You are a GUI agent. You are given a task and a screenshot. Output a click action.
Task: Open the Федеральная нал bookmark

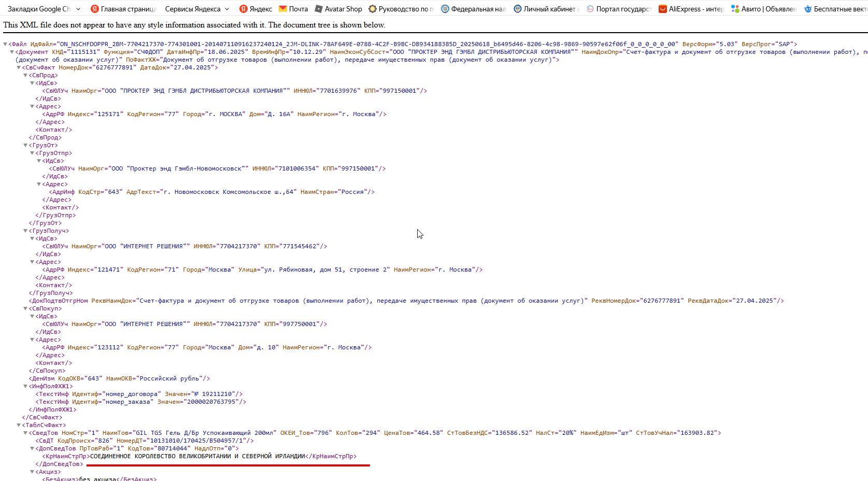tap(473, 9)
